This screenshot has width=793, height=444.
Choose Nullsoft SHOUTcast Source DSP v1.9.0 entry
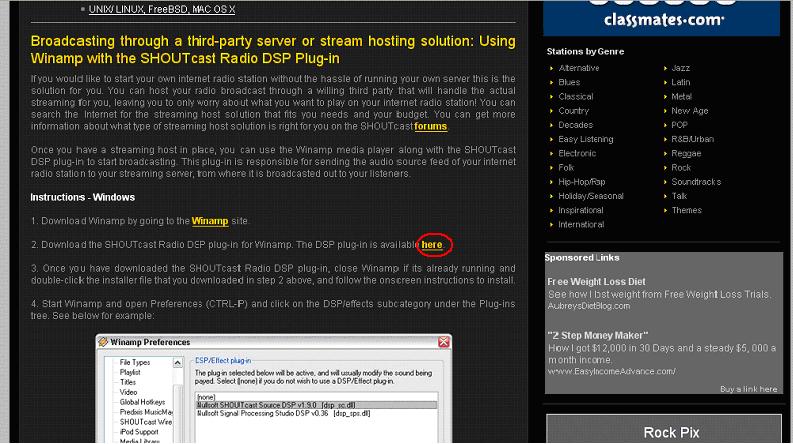(316, 405)
